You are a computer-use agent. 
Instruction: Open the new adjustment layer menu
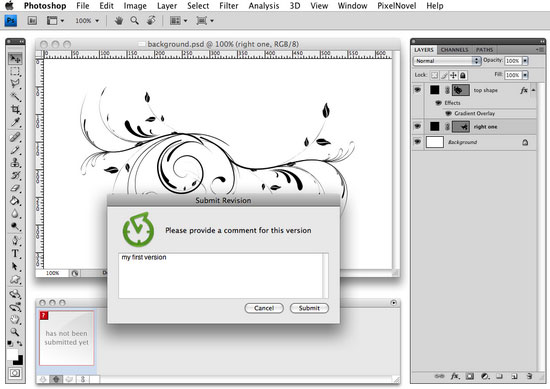click(x=485, y=376)
